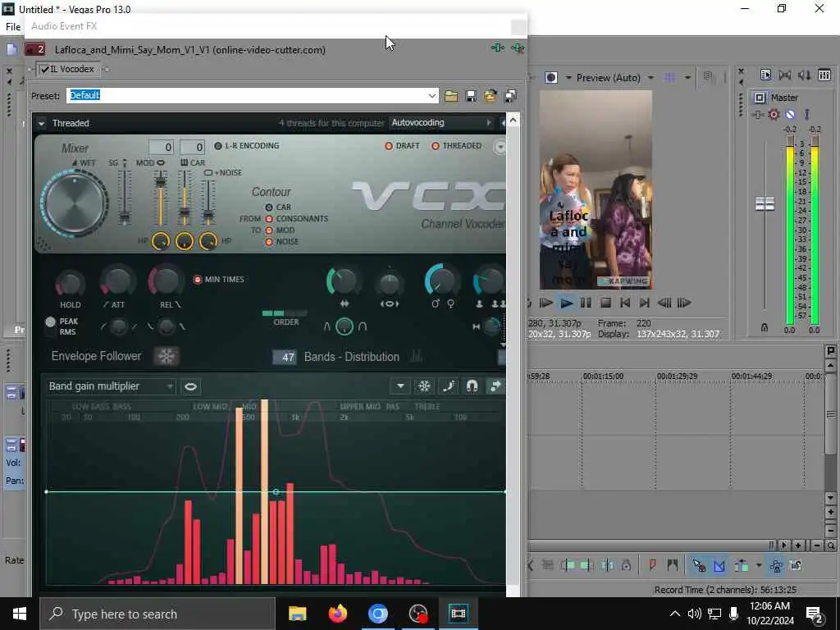Play the preview from the cursor
This screenshot has width=840, height=630.
click(x=566, y=304)
